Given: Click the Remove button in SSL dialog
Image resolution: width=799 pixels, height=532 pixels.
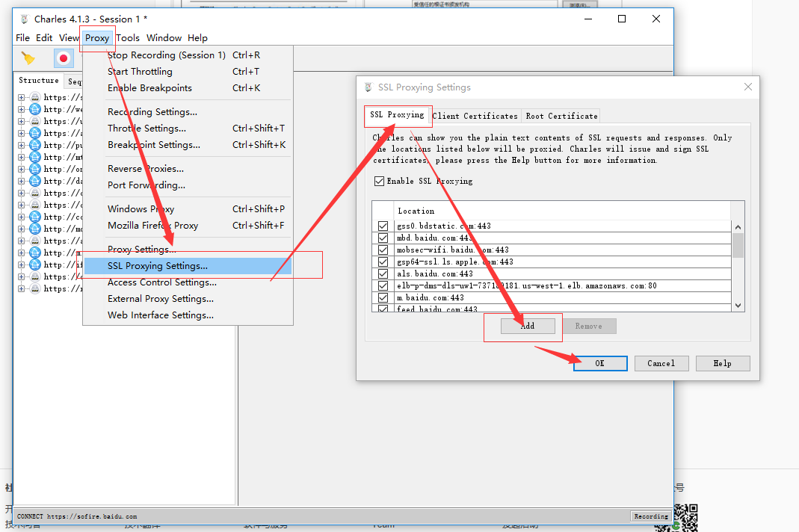Looking at the screenshot, I should pyautogui.click(x=588, y=326).
